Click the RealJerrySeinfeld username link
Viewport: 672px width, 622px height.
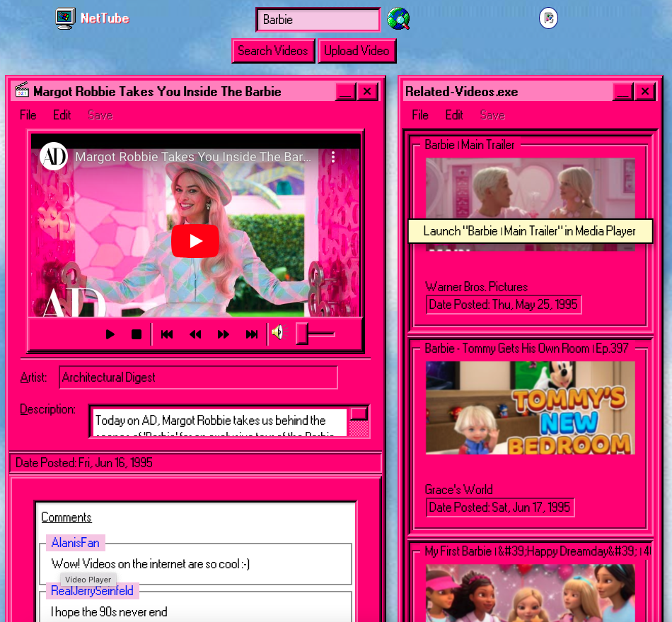click(x=92, y=591)
